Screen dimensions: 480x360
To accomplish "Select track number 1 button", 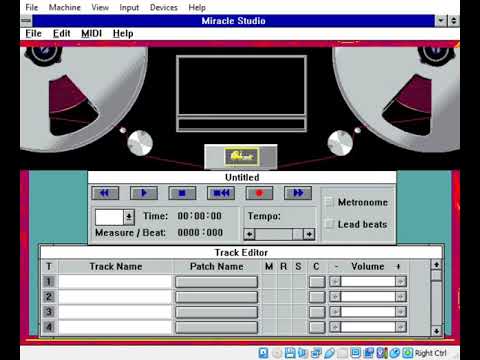I will click(49, 282).
